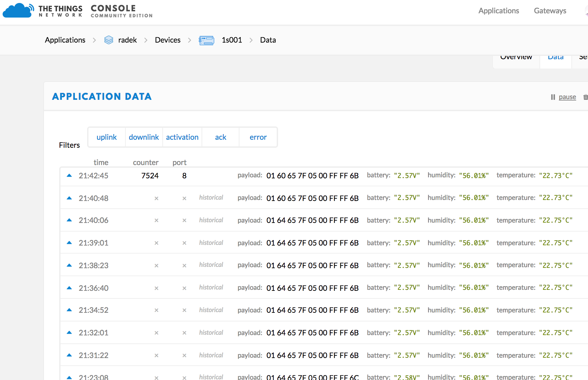This screenshot has height=380, width=588.
Task: Click the historical label in 21:40:48 row
Action: pos(211,198)
